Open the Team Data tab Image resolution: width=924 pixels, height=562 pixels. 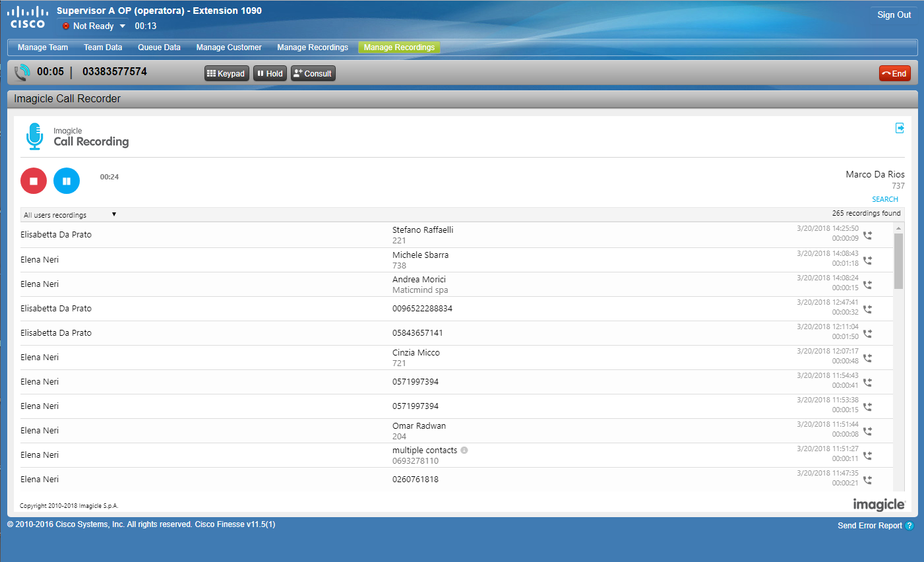(x=103, y=47)
